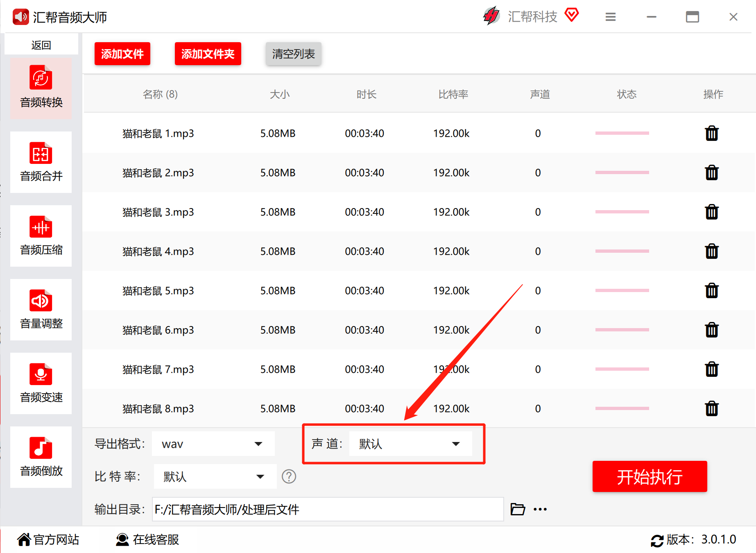Viewport: 756px width, 553px height.
Task: Click the 开始执行 start button
Action: (650, 476)
